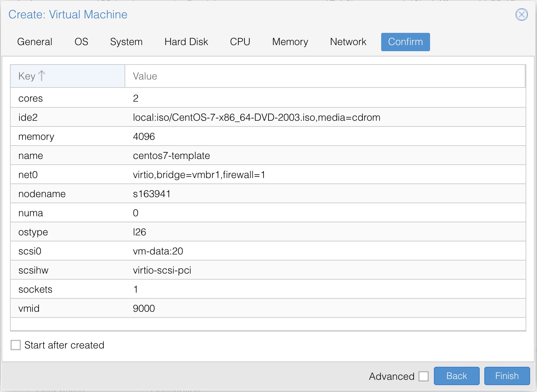Click the virtio,bridge=vmbr1,firewall=1 value

[199, 175]
